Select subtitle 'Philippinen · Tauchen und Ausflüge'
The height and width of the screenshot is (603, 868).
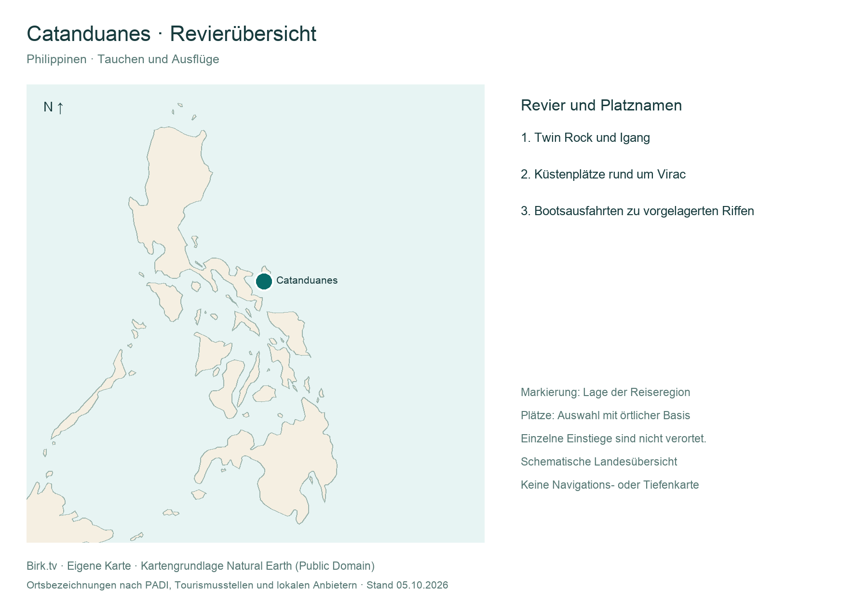tap(123, 59)
